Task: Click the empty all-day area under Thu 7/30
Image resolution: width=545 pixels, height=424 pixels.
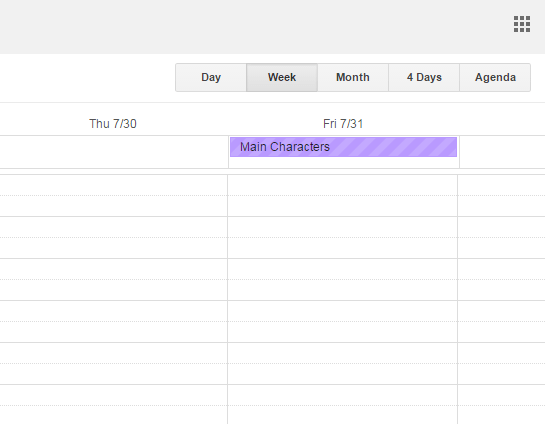Action: pyautogui.click(x=114, y=152)
